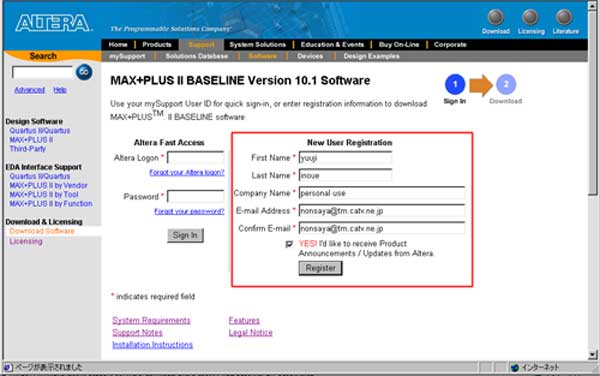Click the vertical scrollbar thumb
Screen dimensions: 600x376
pos(593,102)
